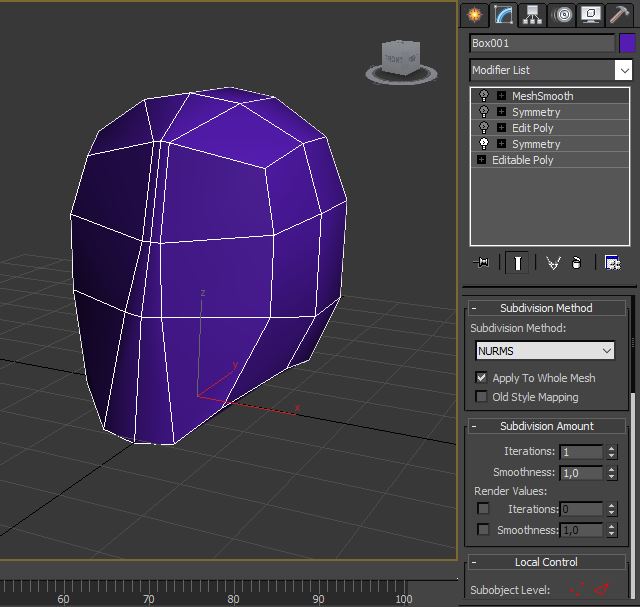The height and width of the screenshot is (607, 640).
Task: Enable render values Iterations checkbox
Action: coord(484,510)
